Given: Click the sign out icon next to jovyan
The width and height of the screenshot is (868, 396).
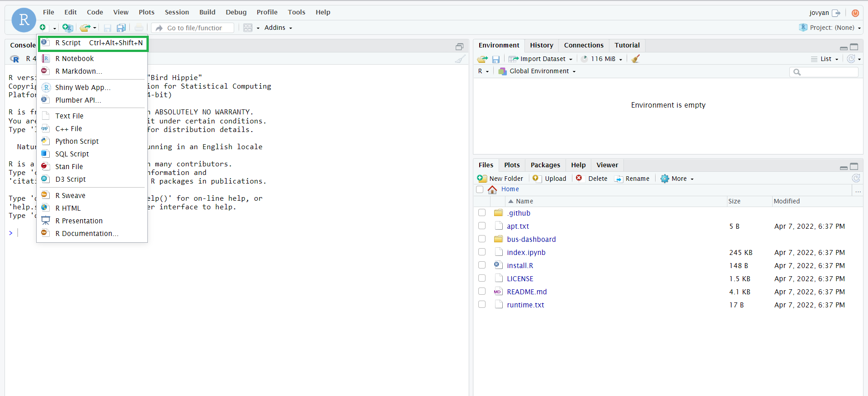Looking at the screenshot, I should tap(836, 13).
